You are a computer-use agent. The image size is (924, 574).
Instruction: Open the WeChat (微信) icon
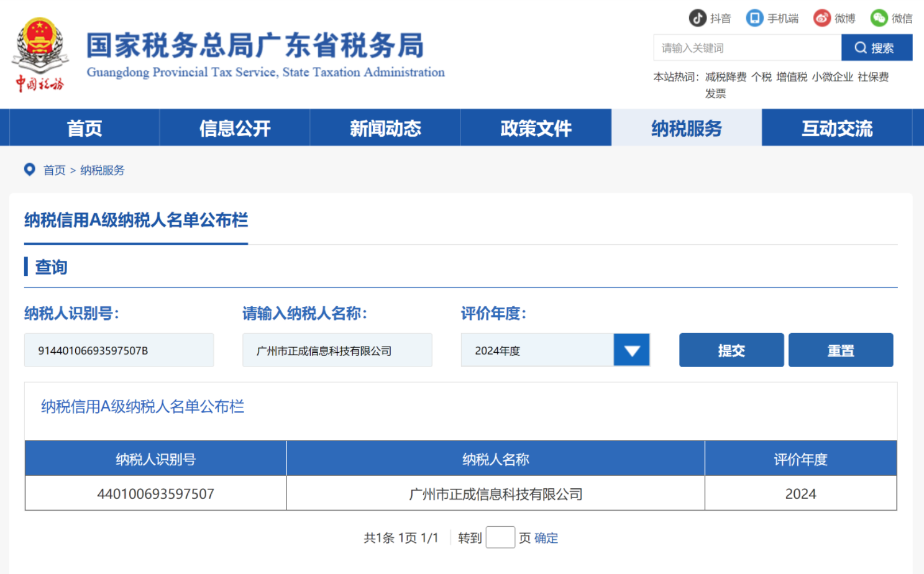[x=879, y=18]
